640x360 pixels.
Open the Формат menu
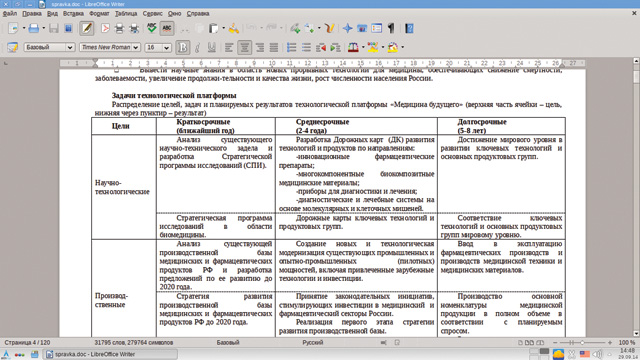pos(99,13)
